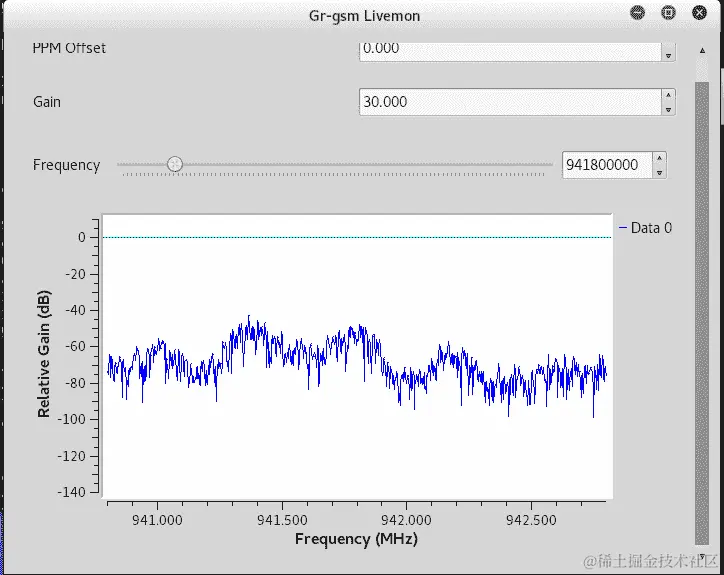Click the Frequency slider handle
Viewport: 724px width, 575px height.
[175, 164]
